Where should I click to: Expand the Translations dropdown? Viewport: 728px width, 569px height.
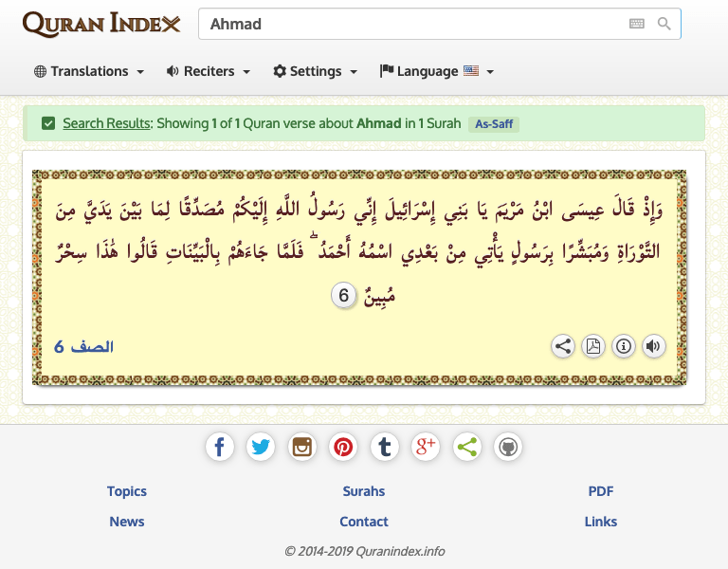[x=89, y=71]
